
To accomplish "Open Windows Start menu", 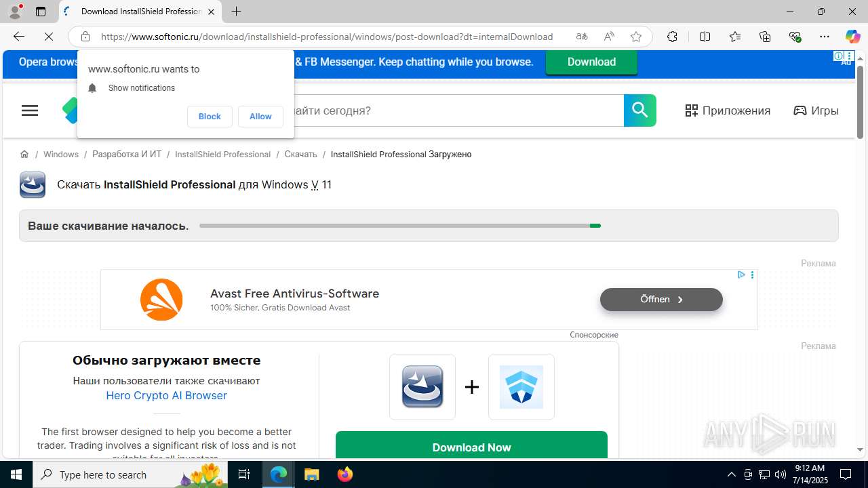I will [16, 474].
